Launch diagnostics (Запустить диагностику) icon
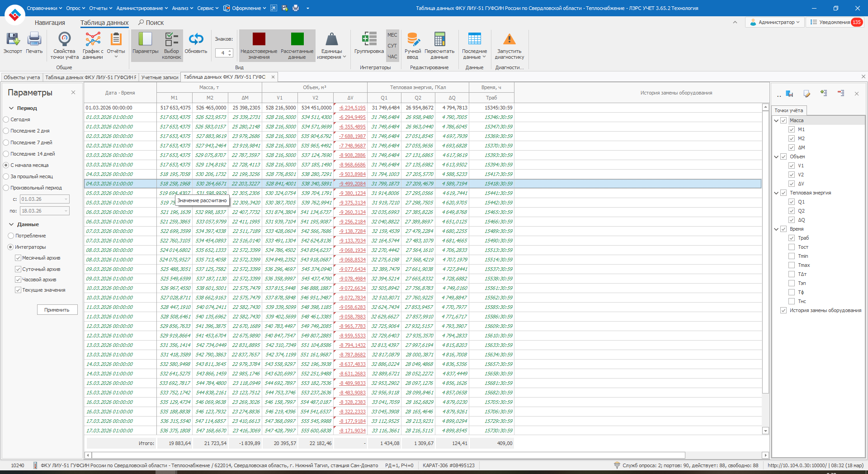This screenshot has width=868, height=474. pos(509,40)
